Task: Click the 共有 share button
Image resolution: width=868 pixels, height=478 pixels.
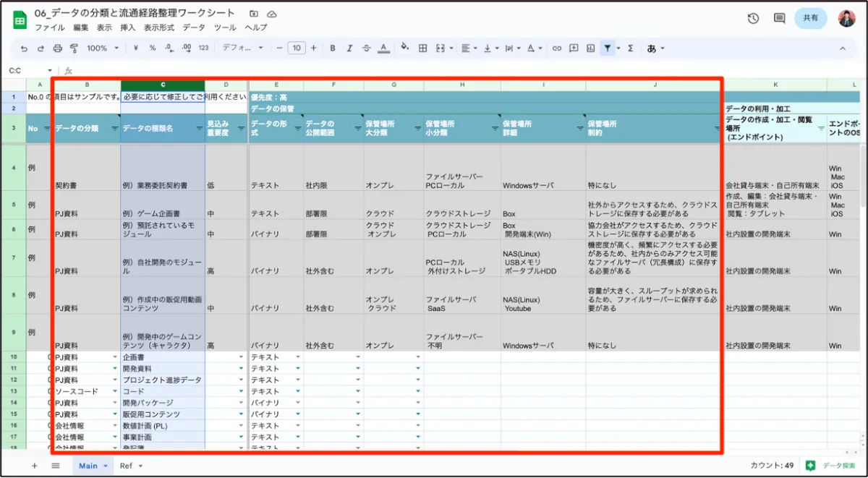Action: coord(810,19)
